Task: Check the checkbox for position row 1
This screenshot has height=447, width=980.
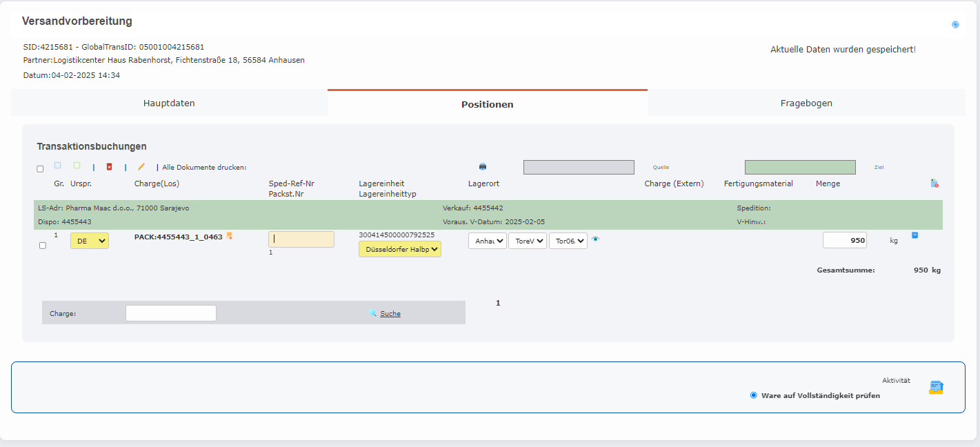Action: [x=43, y=246]
